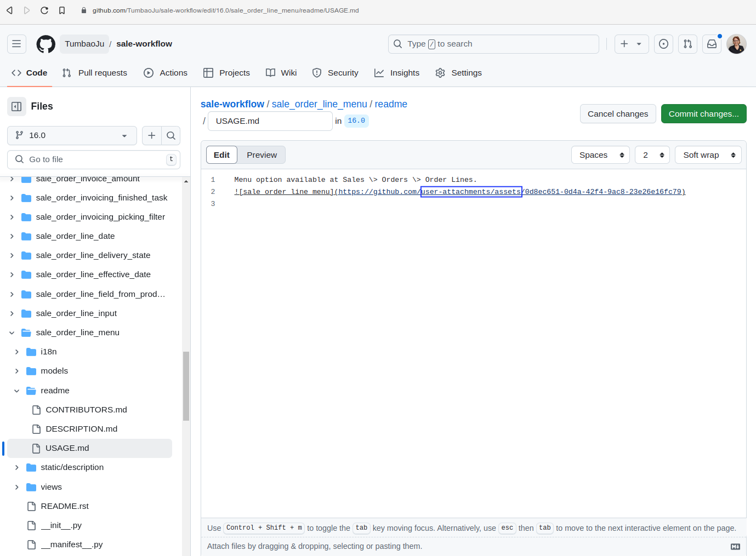Open the issues icon in header
Screen dimensions: 756x556
click(x=663, y=44)
